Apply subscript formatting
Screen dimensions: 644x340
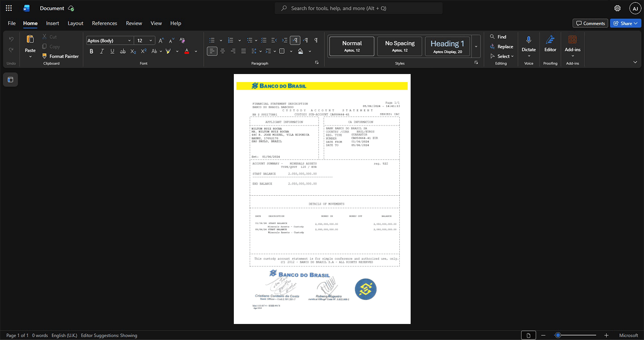[133, 51]
